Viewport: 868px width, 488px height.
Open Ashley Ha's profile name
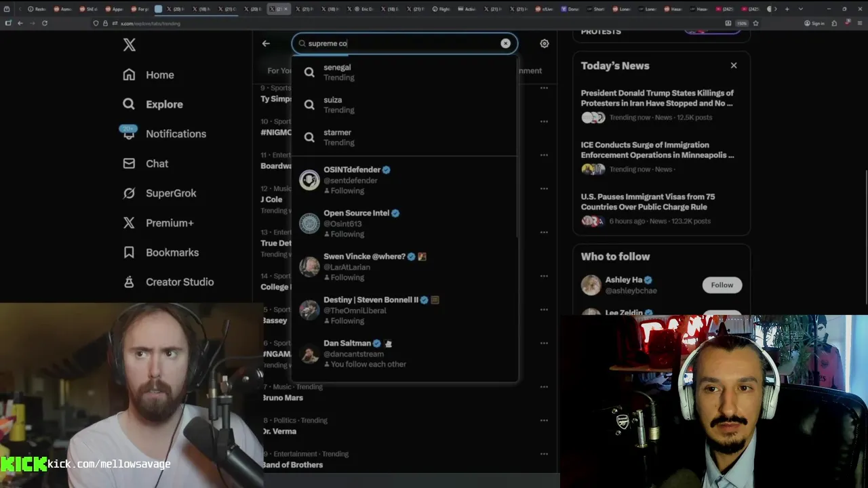623,279
